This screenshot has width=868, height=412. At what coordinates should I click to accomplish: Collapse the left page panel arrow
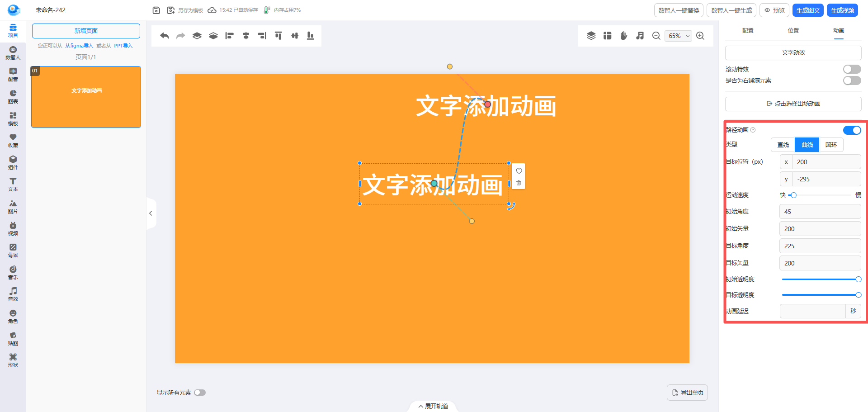tap(151, 213)
